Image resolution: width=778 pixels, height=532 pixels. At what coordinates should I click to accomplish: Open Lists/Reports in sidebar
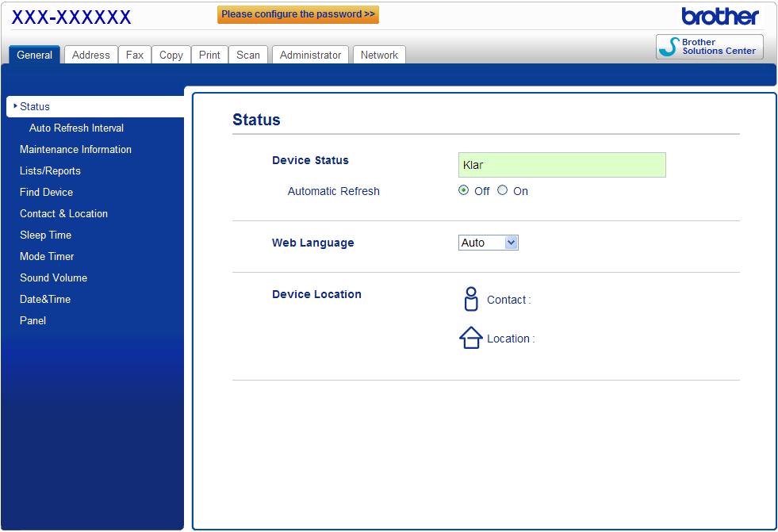50,170
